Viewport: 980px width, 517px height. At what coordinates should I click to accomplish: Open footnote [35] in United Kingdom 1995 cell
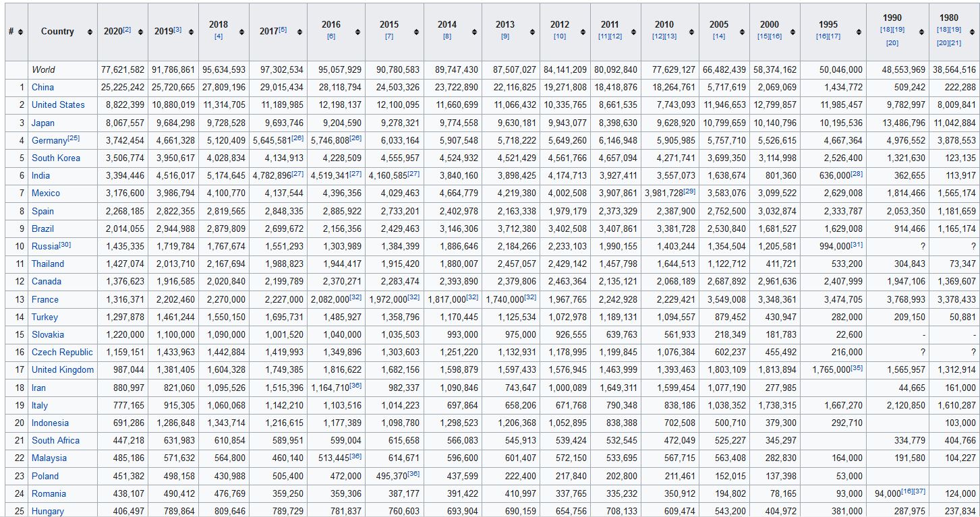pyautogui.click(x=857, y=367)
